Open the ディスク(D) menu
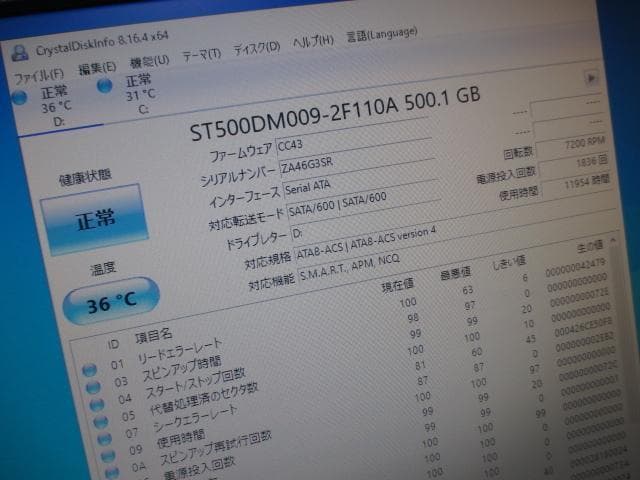 [257, 48]
